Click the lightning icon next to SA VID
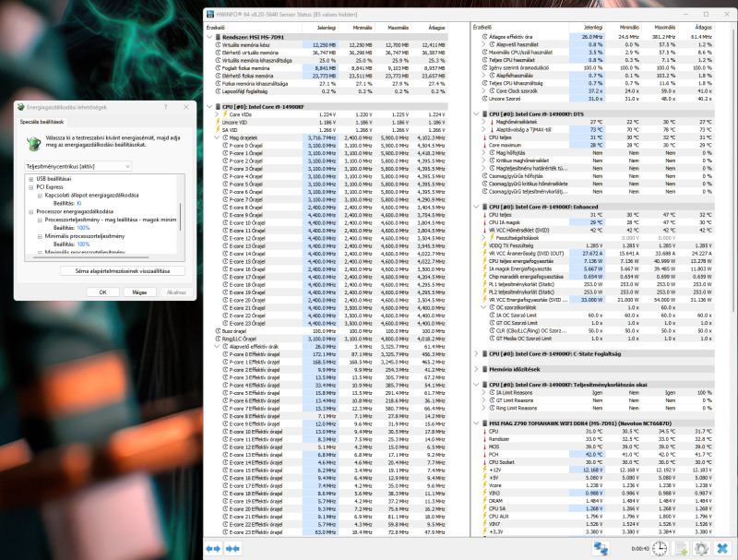 218,130
